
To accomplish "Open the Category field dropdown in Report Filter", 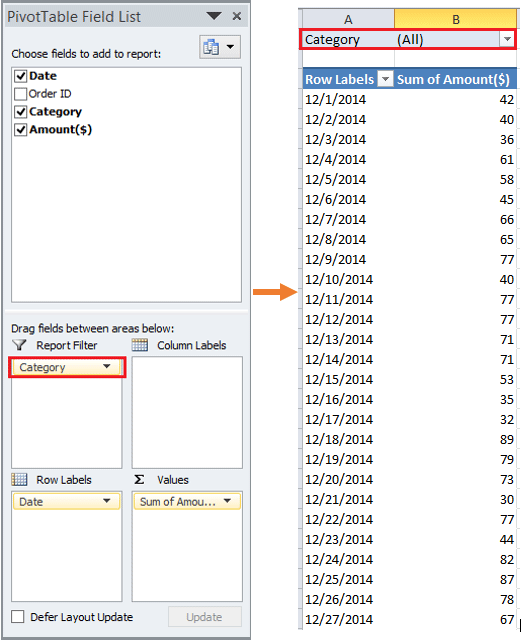I will (107, 367).
